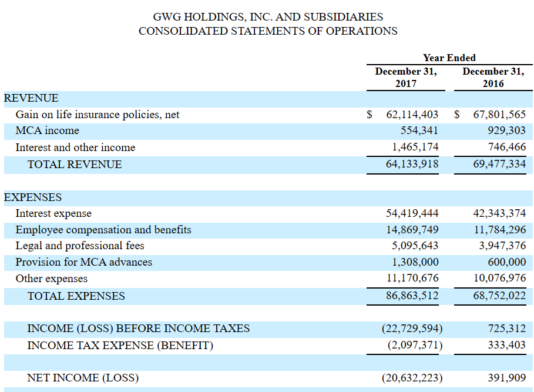Select the 'December 31, 2017' column header
This screenshot has height=392, width=534.
(x=405, y=78)
